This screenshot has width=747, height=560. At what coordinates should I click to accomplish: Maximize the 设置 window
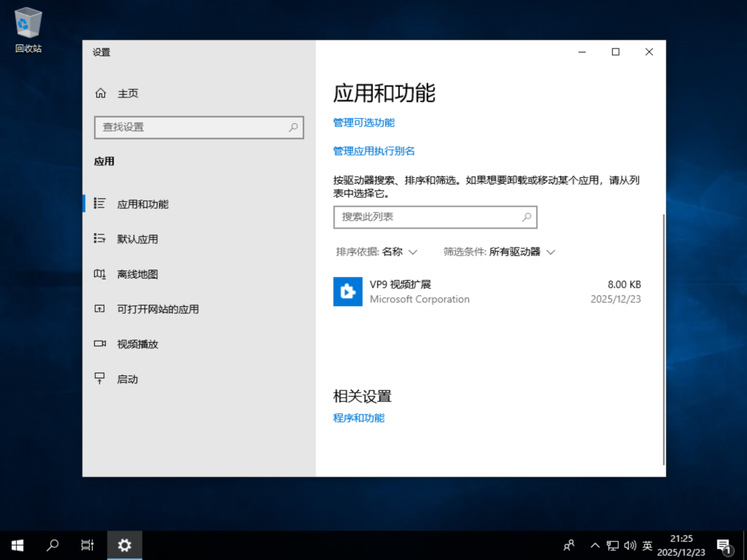(616, 52)
